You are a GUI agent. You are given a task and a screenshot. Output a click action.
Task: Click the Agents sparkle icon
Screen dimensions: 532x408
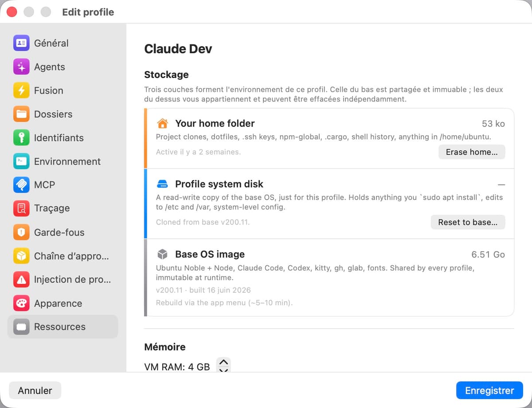[21, 67]
